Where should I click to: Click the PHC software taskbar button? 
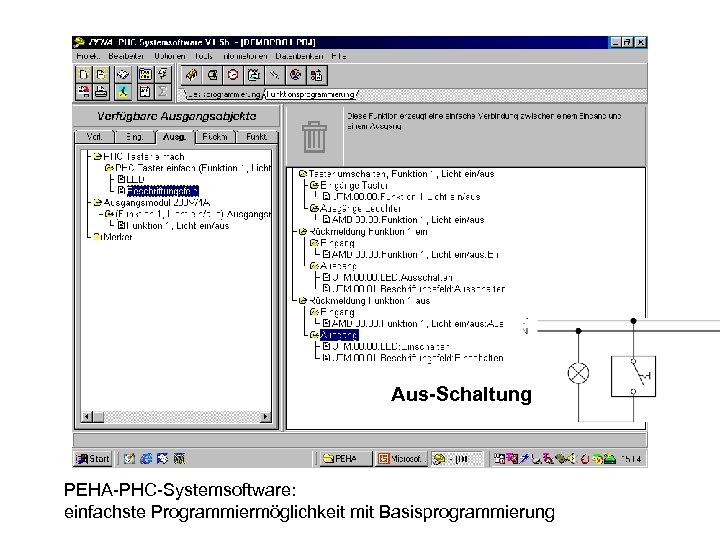pyautogui.click(x=457, y=458)
